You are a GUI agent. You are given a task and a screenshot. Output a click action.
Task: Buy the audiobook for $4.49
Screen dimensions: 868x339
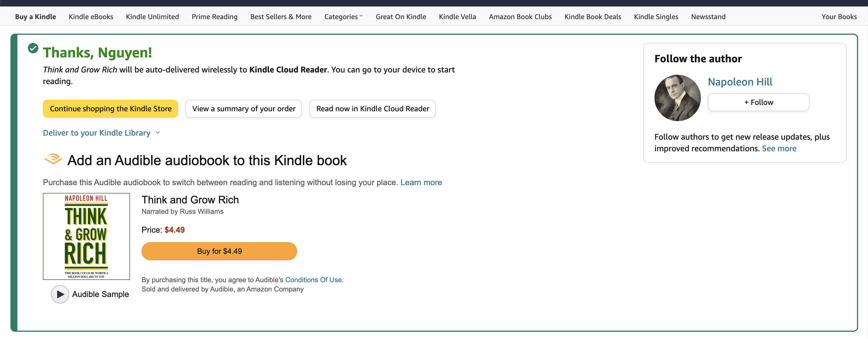[x=219, y=251]
